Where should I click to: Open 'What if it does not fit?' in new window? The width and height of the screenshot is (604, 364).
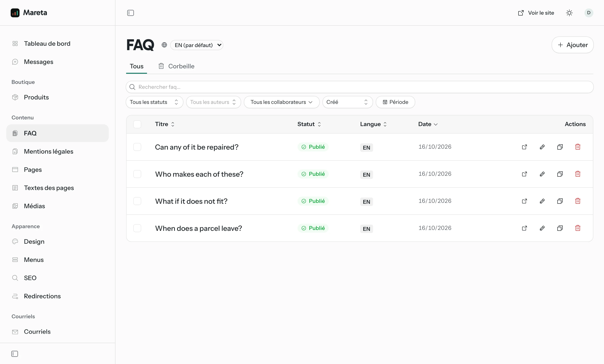point(524,201)
